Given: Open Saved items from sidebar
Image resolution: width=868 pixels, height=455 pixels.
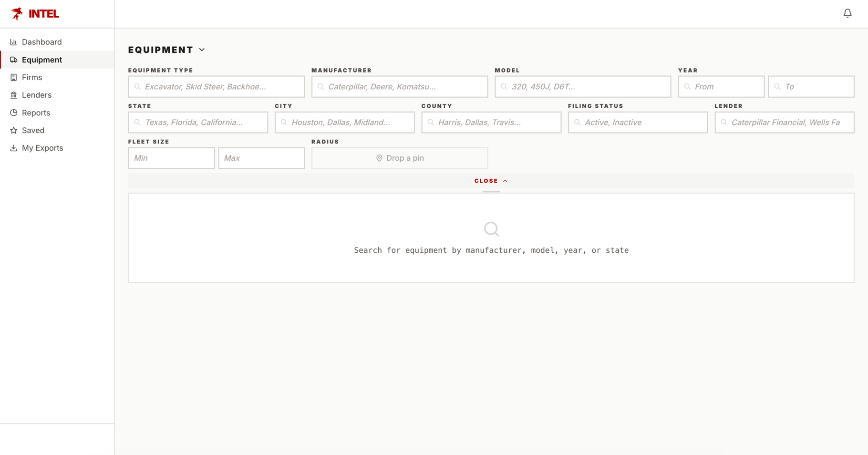Looking at the screenshot, I should tap(57, 130).
